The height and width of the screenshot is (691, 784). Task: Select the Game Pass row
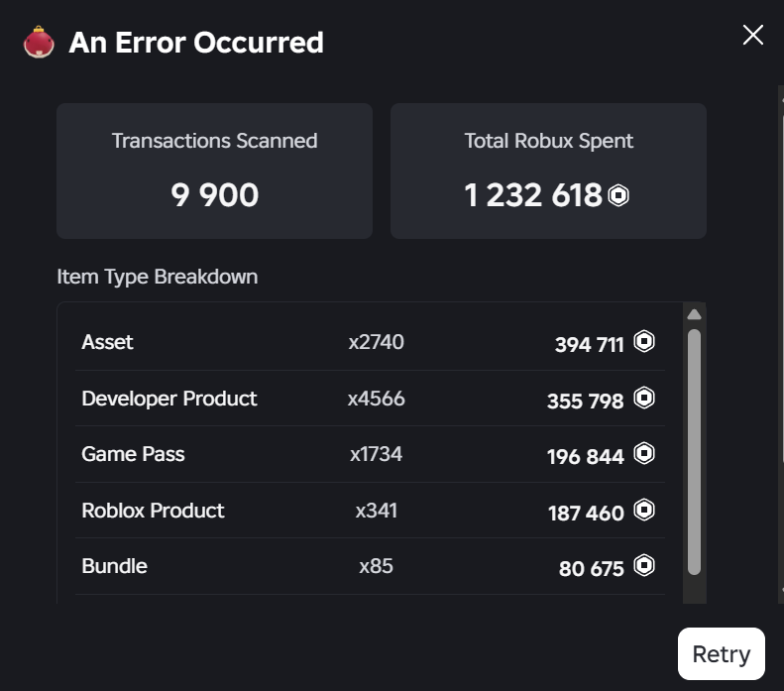point(370,454)
